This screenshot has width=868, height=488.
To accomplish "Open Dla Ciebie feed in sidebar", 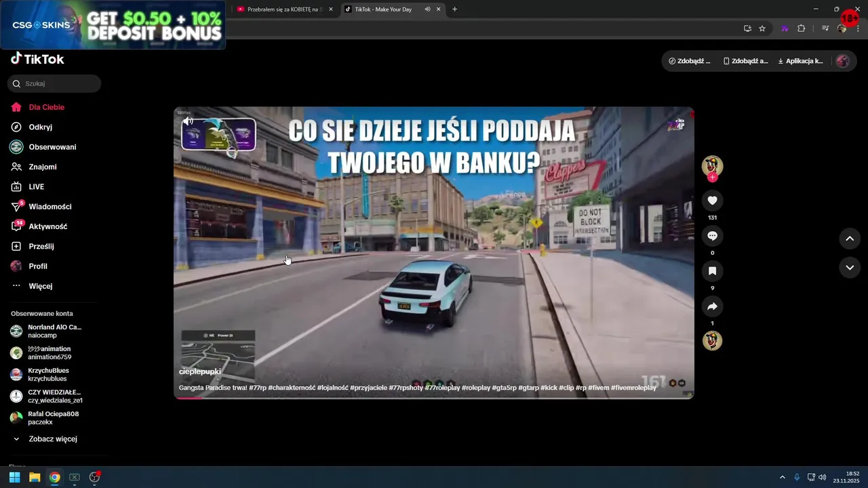I will (47, 107).
